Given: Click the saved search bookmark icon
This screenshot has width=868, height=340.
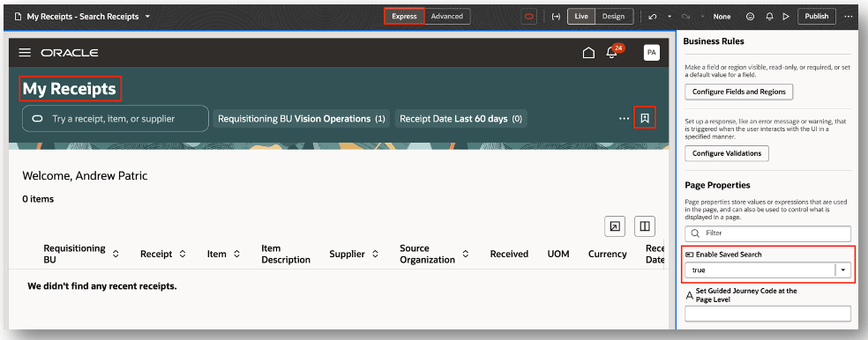Looking at the screenshot, I should (x=644, y=118).
